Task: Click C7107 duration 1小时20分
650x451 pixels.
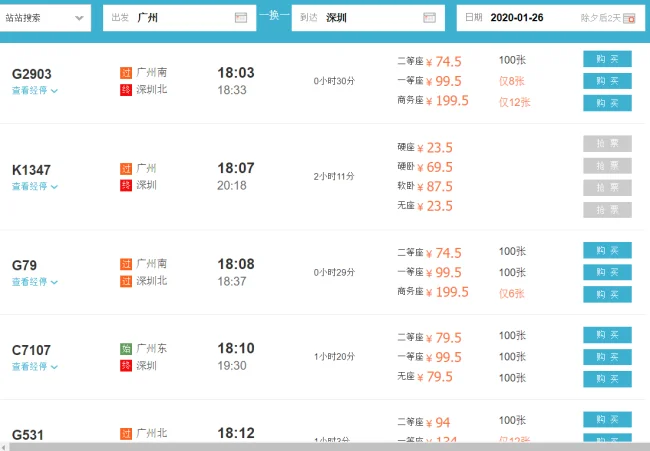Action: tap(334, 356)
